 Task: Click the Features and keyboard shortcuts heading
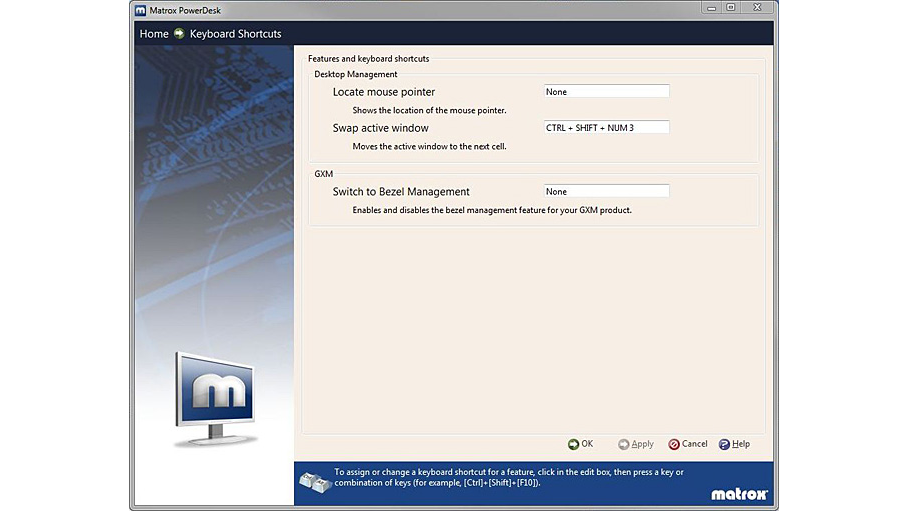click(368, 59)
